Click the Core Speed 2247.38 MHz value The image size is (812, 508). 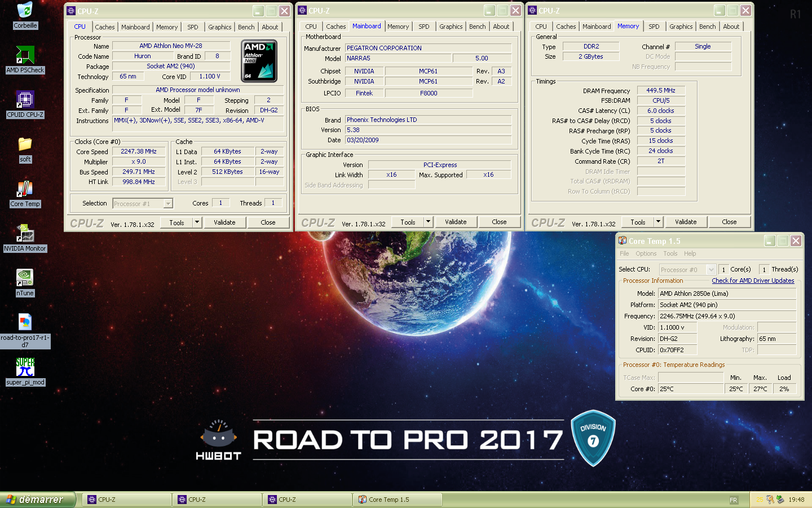(139, 151)
